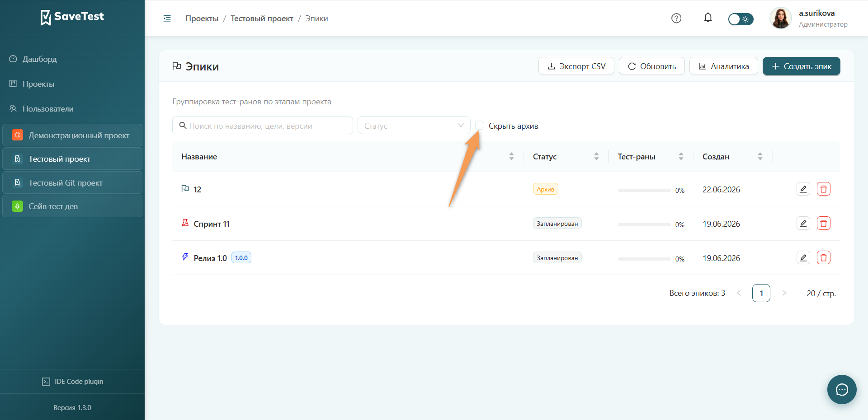Open the help question mark icon
This screenshot has height=420, width=868.
[676, 19]
